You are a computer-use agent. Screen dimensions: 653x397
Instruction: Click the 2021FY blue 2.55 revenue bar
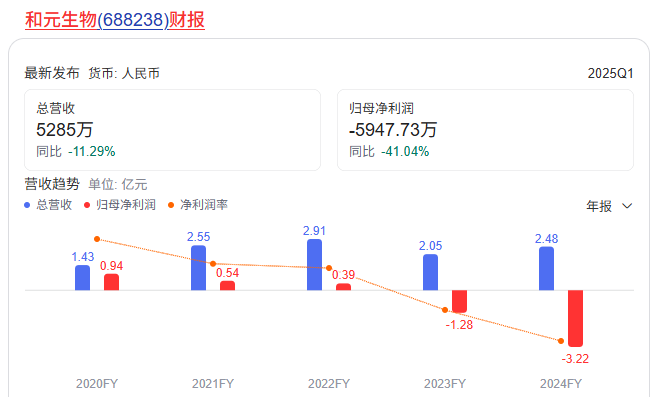tap(198, 267)
